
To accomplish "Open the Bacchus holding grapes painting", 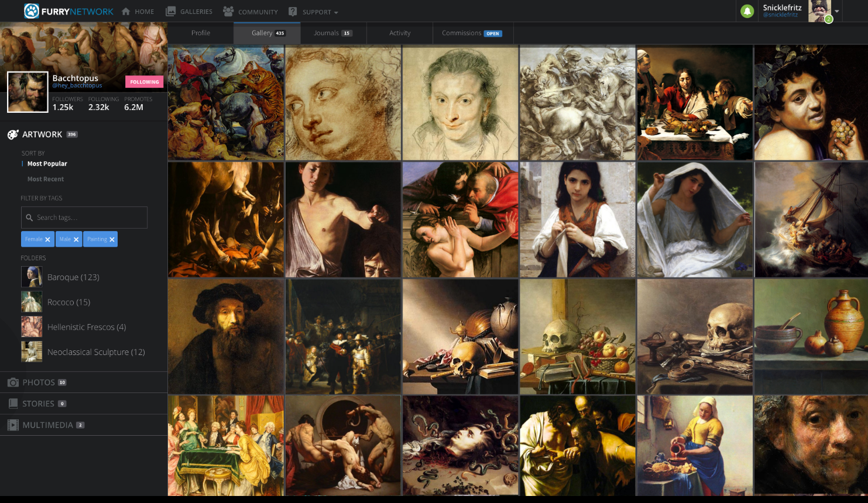I will coord(811,103).
